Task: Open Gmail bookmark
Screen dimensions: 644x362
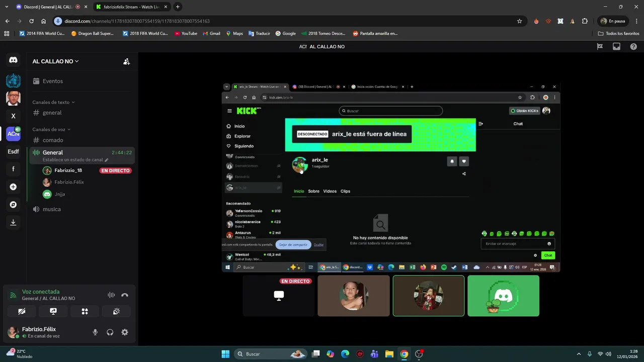Action: pyautogui.click(x=211, y=33)
